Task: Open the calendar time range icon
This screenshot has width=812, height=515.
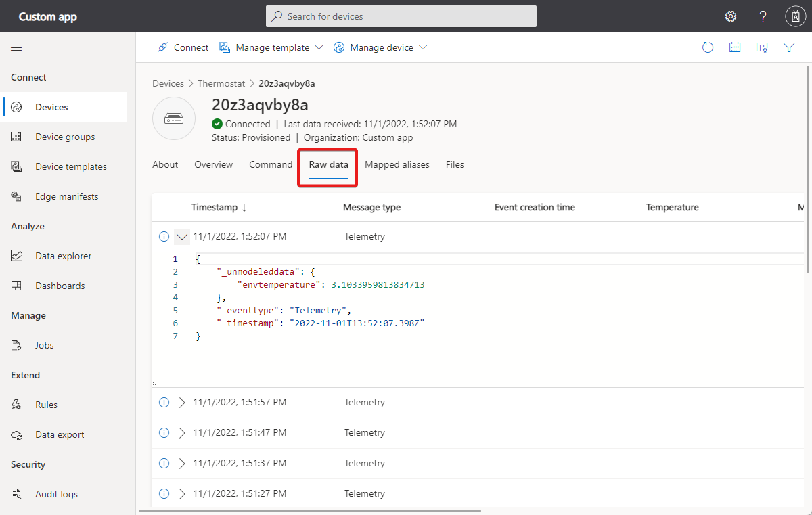Action: click(735, 47)
